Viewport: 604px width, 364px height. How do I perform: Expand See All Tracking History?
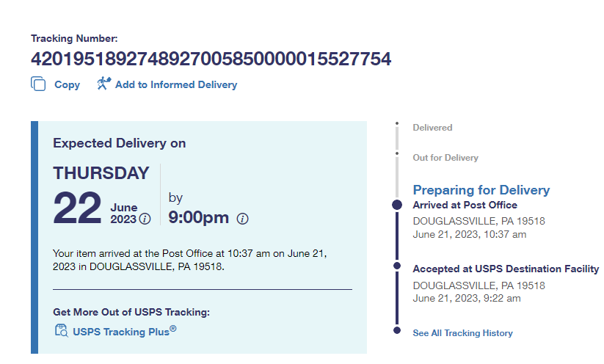[x=462, y=333]
